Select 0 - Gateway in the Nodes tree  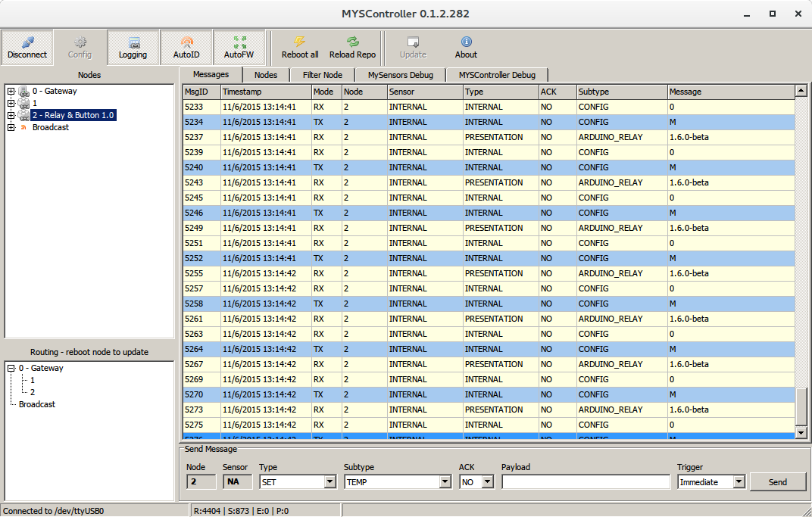(x=55, y=91)
